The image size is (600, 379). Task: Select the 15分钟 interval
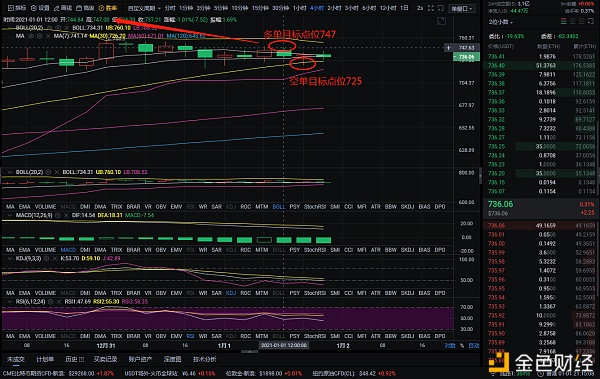[x=260, y=8]
